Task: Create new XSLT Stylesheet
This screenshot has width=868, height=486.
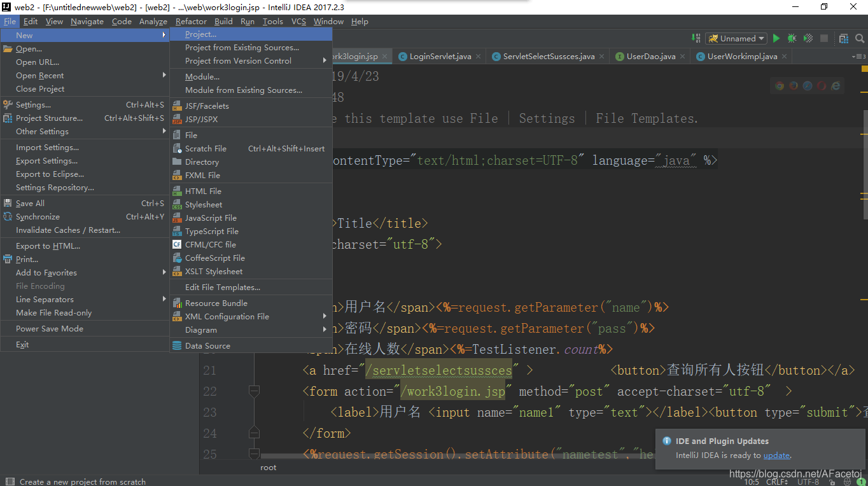Action: [251, 272]
